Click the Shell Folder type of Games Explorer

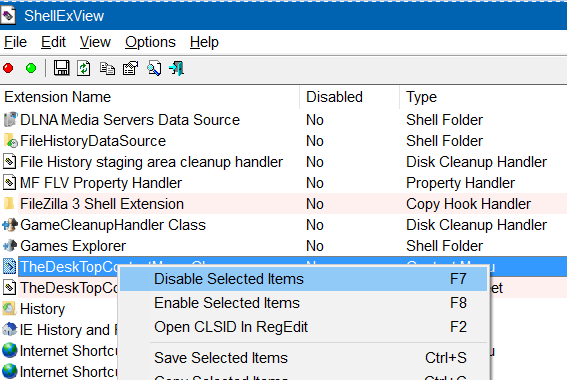(444, 245)
